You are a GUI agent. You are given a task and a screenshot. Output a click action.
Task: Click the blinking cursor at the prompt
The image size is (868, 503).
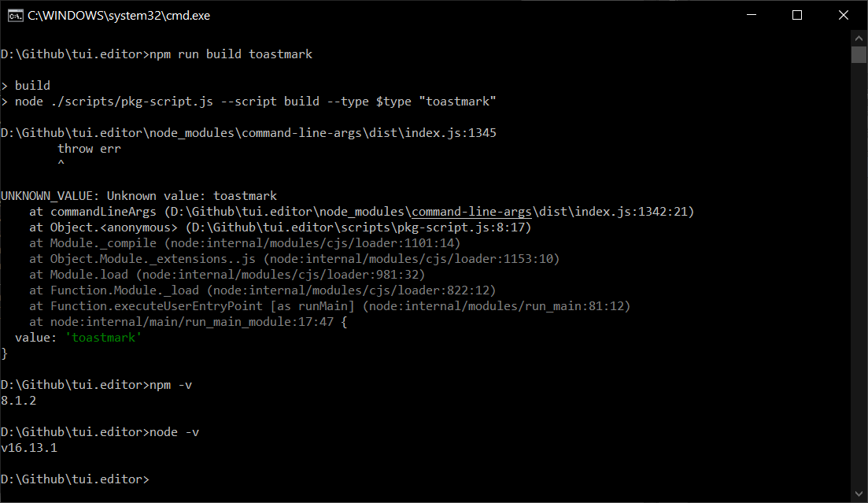(156, 479)
